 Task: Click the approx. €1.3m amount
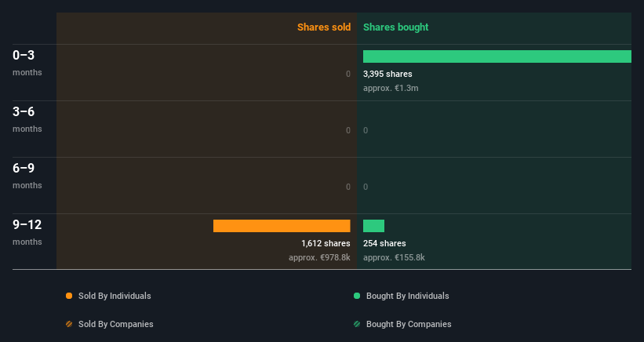[391, 88]
